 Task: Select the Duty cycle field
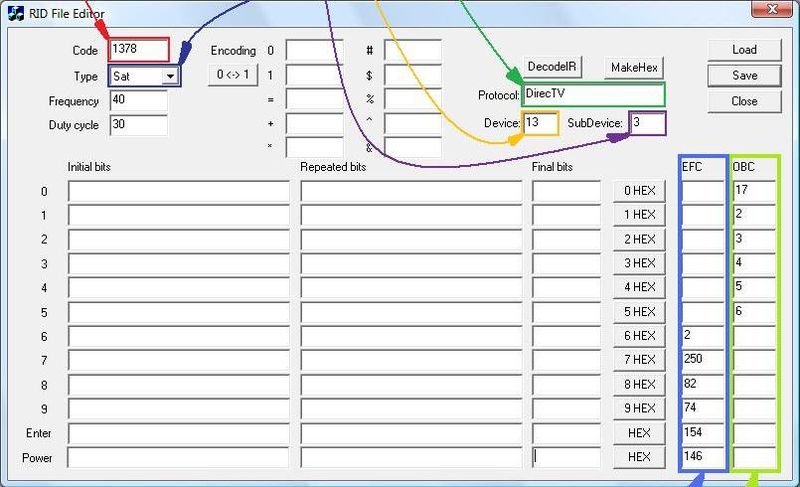(x=138, y=125)
